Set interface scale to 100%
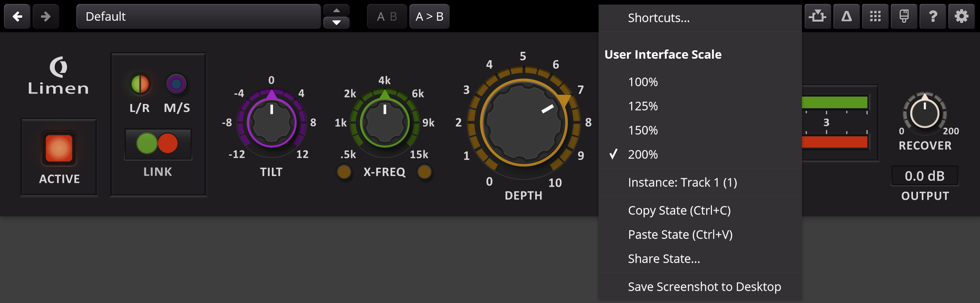The image size is (980, 303). [700, 82]
